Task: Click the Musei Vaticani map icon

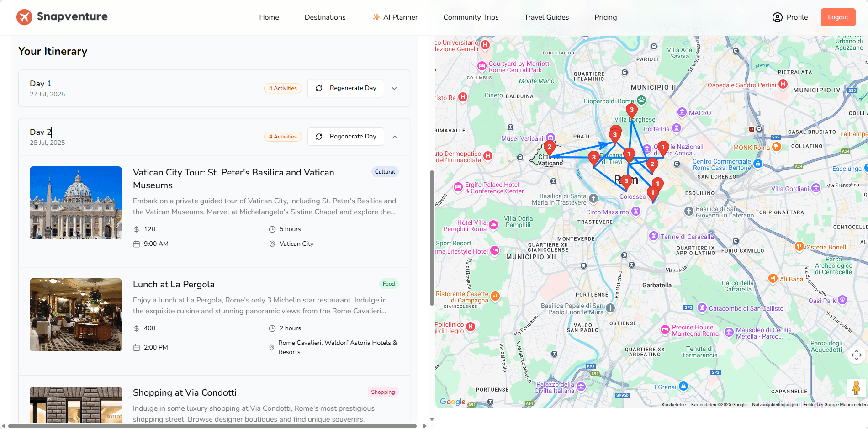Action: [x=550, y=138]
